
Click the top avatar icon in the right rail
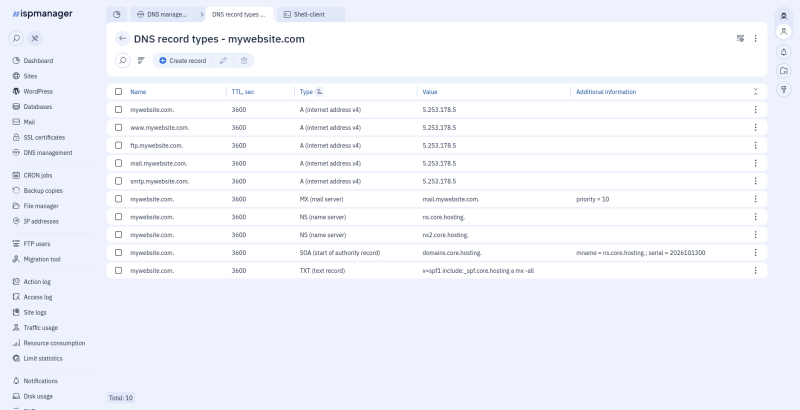pyautogui.click(x=784, y=16)
